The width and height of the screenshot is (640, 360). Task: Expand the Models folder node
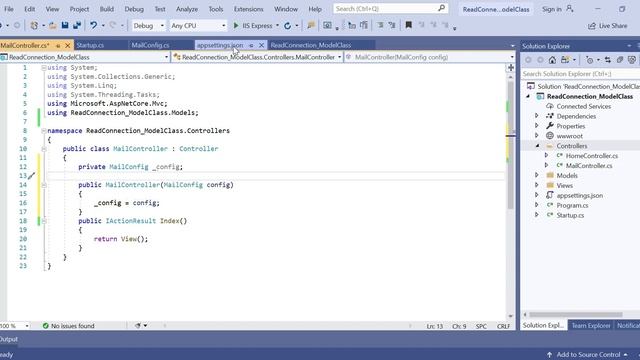click(x=537, y=175)
